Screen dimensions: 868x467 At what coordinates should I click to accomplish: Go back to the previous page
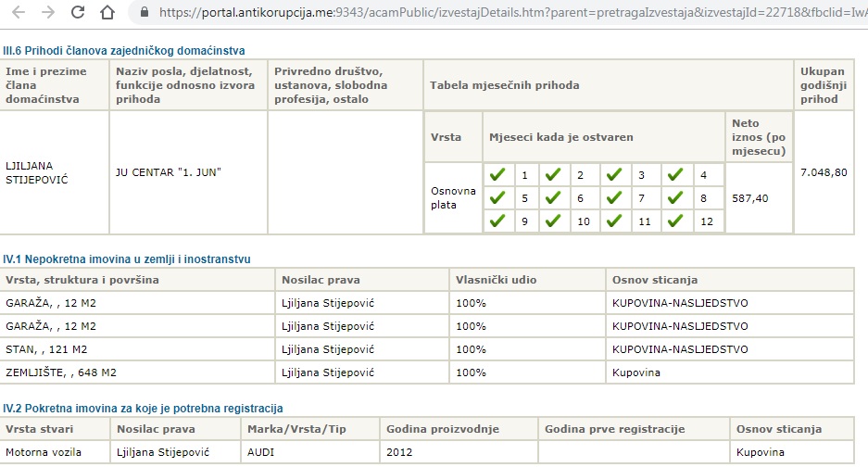(x=19, y=13)
